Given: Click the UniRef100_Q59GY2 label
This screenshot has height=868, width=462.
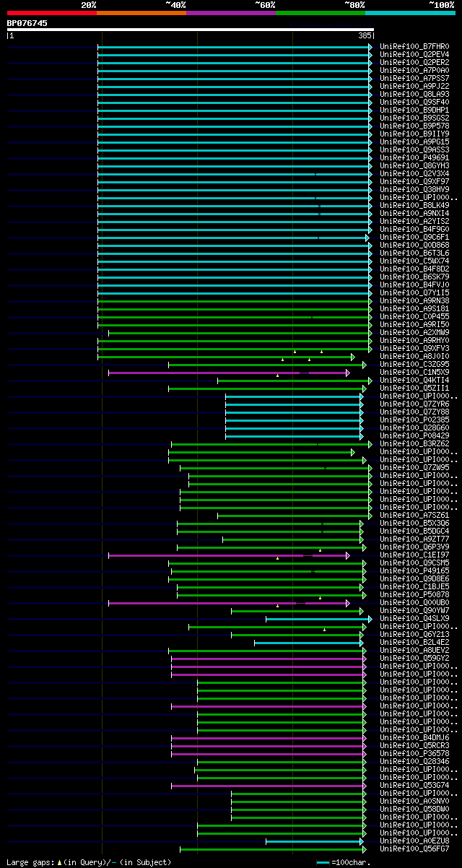Looking at the screenshot, I should 414,658.
